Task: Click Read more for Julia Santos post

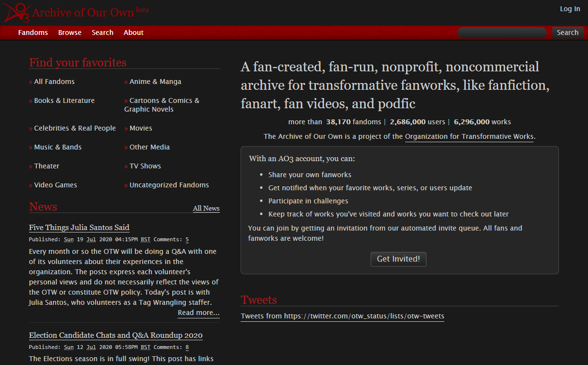Action: 198,313
